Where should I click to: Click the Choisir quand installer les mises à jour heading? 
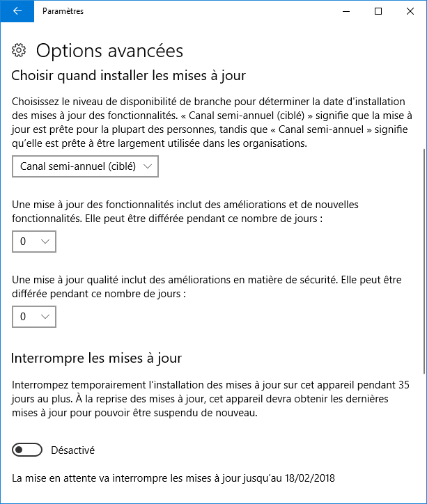(x=129, y=76)
